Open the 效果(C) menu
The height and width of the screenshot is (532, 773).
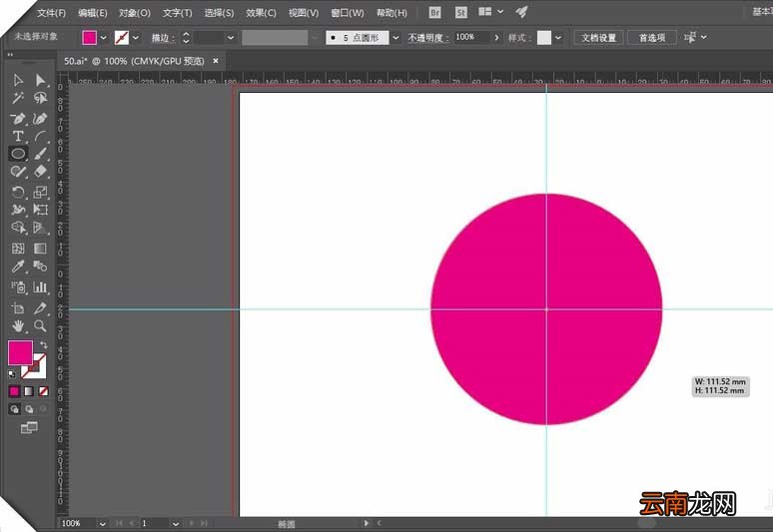coord(261,13)
